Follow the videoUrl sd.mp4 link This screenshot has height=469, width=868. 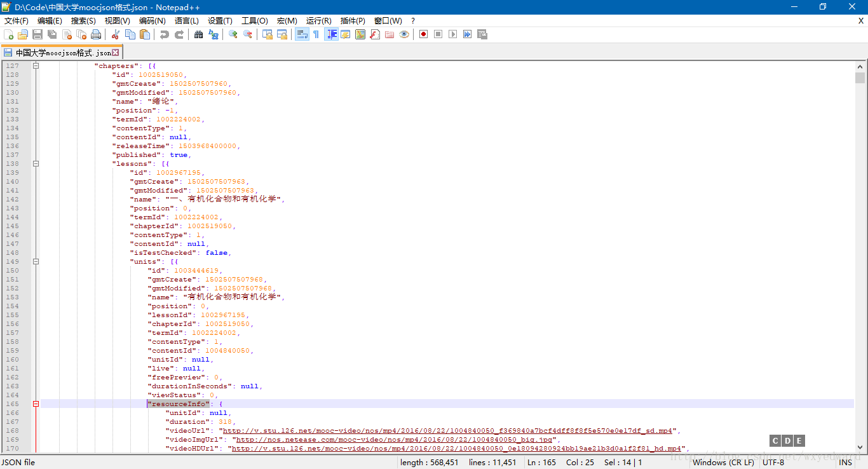click(x=448, y=431)
